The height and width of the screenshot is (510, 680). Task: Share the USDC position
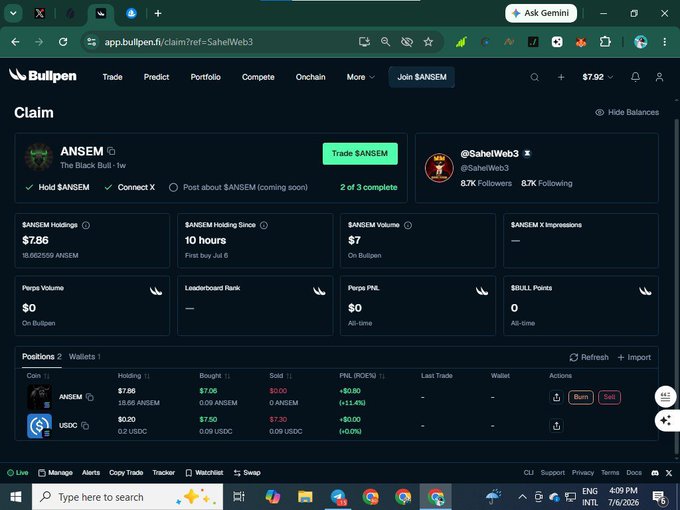click(x=556, y=426)
